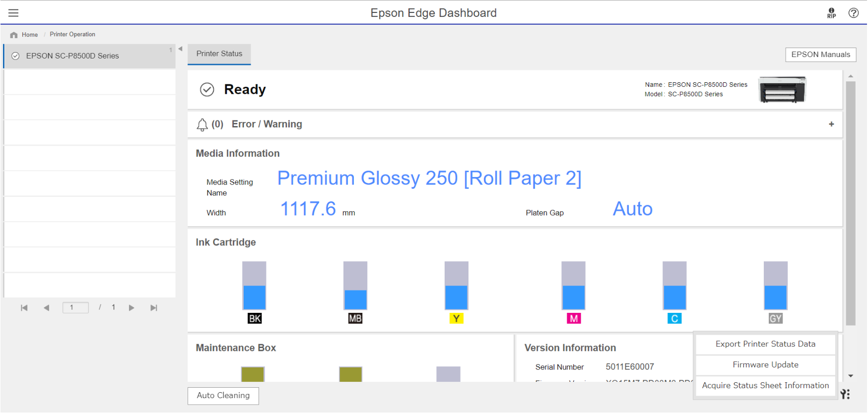
Task: Click the cyan ink level gauge
Action: pos(674,286)
